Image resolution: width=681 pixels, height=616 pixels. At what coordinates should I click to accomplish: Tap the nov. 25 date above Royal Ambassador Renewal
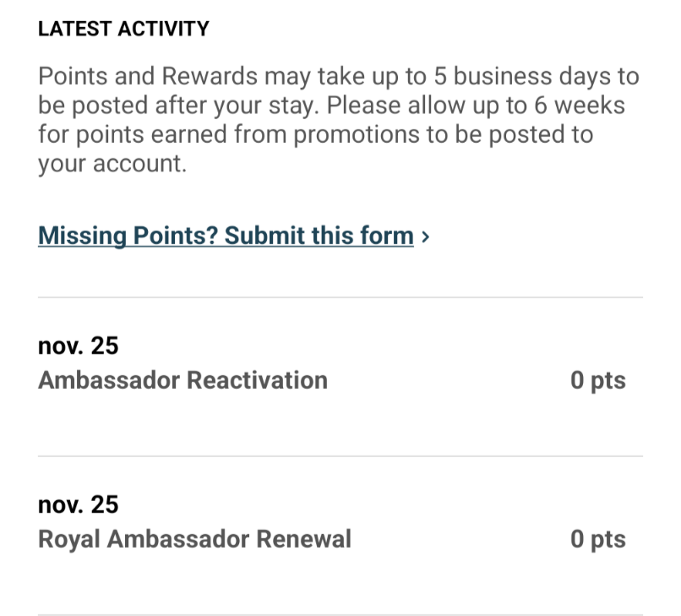(79, 504)
